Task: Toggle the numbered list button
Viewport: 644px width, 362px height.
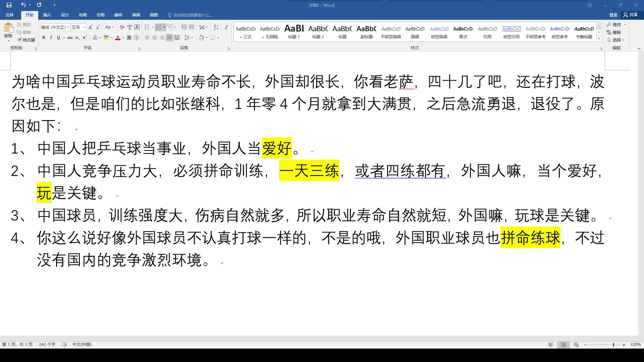Action: [159, 27]
